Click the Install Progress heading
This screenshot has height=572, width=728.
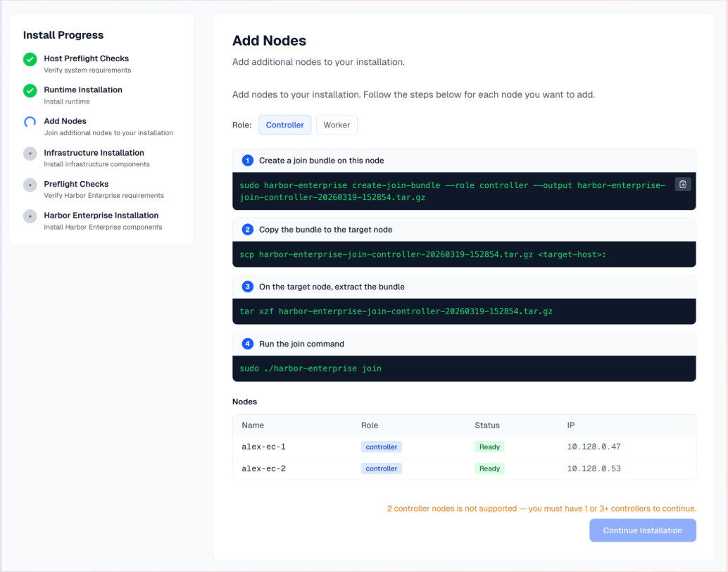(63, 35)
